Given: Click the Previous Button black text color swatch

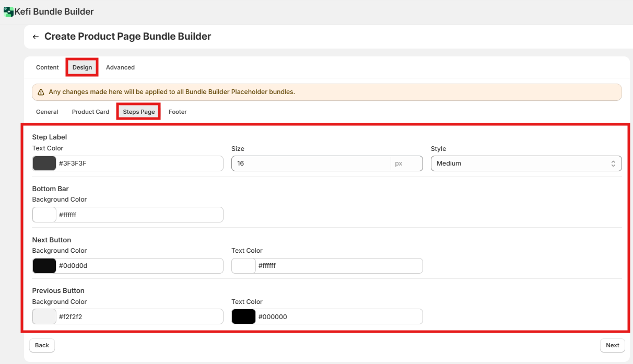Looking at the screenshot, I should click(243, 316).
